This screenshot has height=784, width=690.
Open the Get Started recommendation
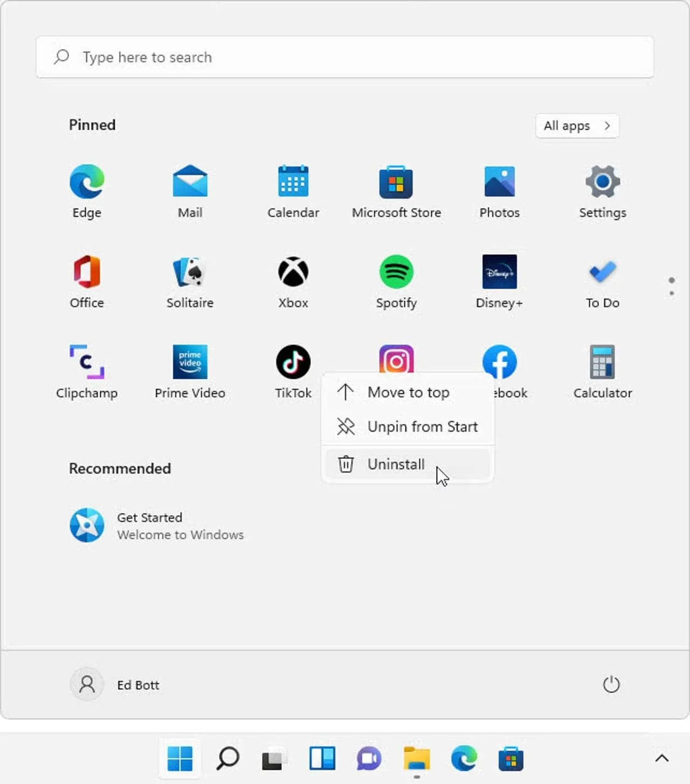coord(156,525)
